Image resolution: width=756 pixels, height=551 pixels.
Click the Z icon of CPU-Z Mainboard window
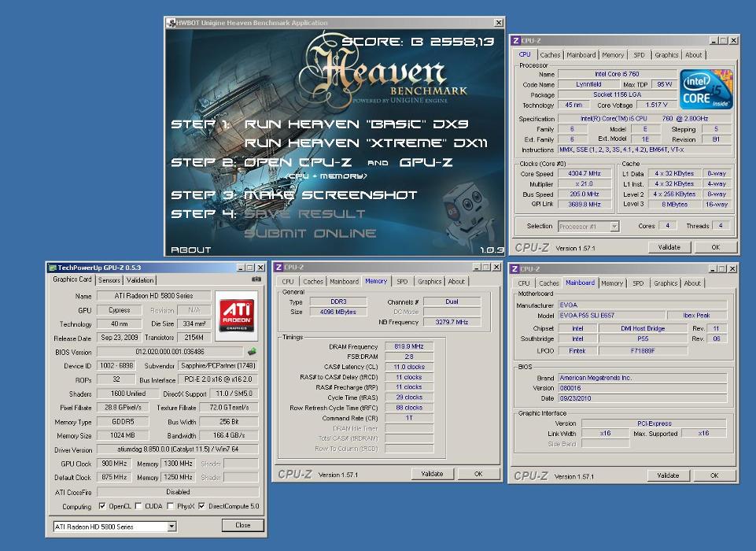click(514, 268)
